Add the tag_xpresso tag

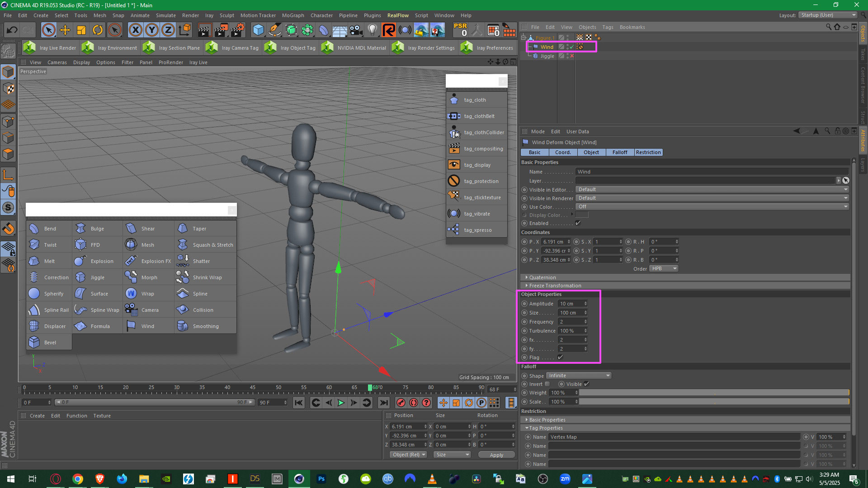[x=476, y=230]
